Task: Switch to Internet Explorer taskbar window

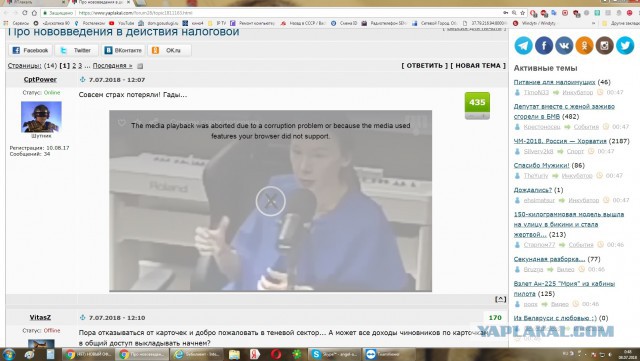Action: point(197,354)
